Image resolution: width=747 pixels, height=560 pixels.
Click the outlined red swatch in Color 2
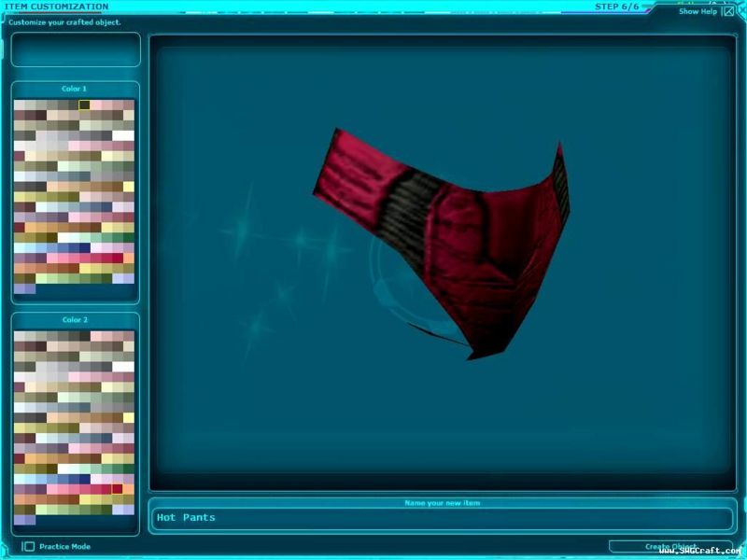point(117,488)
